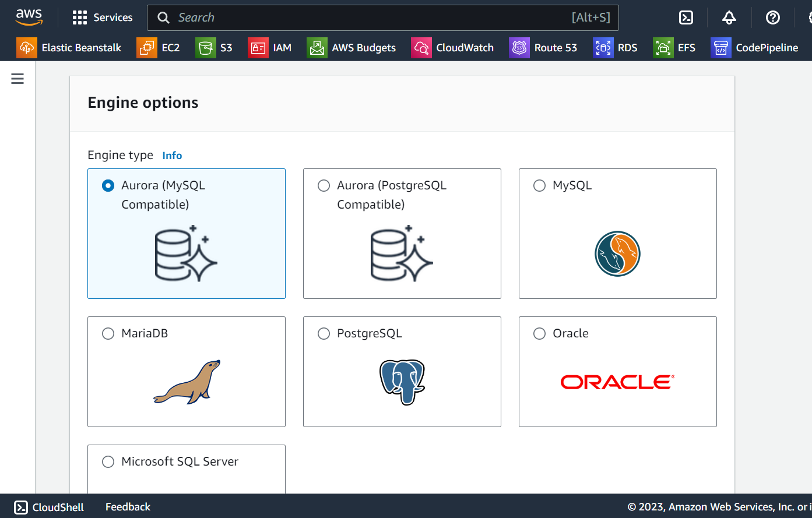Click the Engine options heading
Viewport: 812px width, 518px height.
(143, 103)
